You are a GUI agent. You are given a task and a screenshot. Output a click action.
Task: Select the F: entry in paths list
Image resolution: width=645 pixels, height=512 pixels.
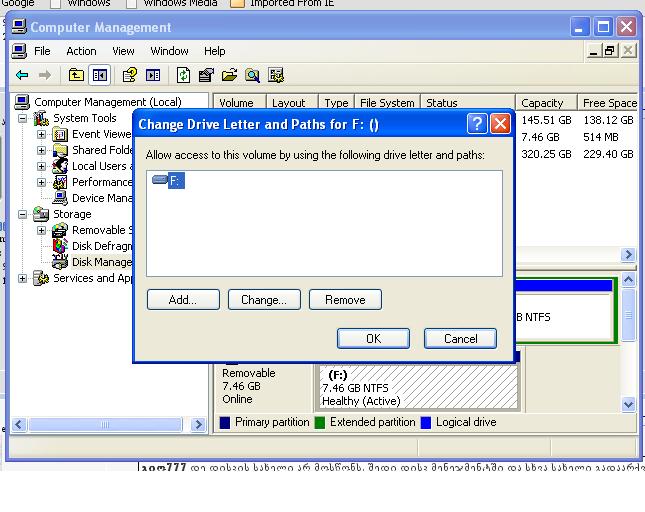(x=176, y=181)
